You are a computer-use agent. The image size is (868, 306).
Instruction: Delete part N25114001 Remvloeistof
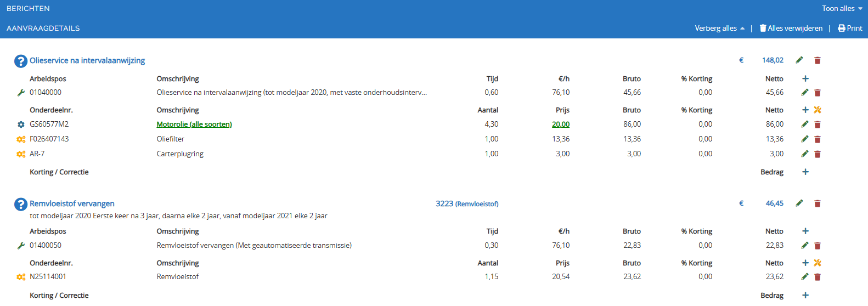(x=818, y=277)
